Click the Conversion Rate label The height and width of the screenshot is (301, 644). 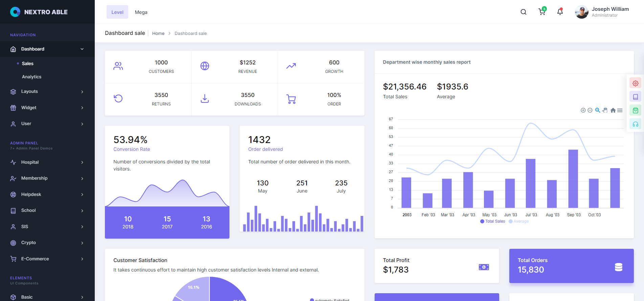[132, 149]
